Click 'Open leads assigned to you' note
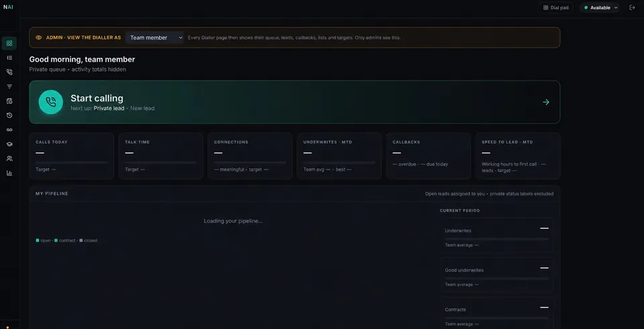This screenshot has width=644, height=329. click(455, 194)
